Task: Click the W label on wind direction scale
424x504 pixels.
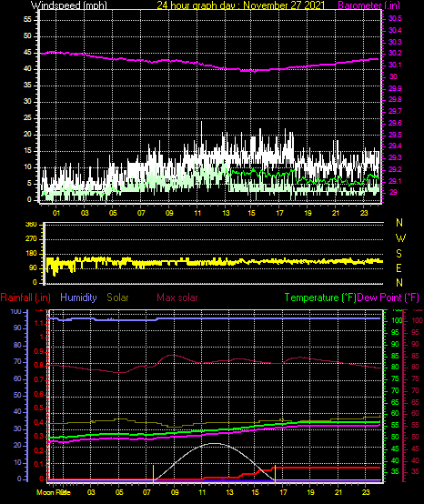Action: click(x=400, y=238)
